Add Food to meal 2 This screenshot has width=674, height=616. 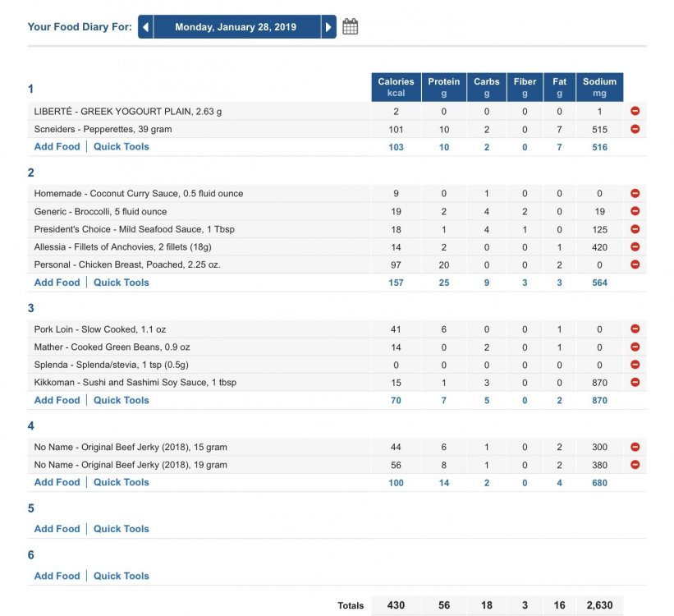point(57,283)
